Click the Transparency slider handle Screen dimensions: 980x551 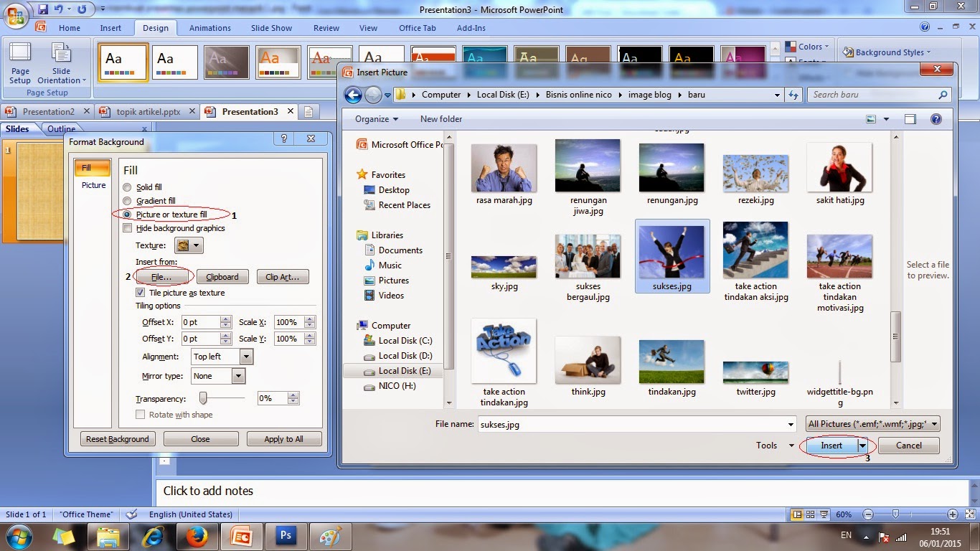tap(203, 397)
